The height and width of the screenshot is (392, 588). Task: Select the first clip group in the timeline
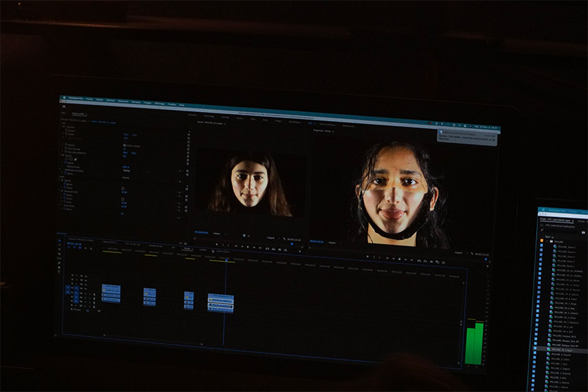coord(111,293)
